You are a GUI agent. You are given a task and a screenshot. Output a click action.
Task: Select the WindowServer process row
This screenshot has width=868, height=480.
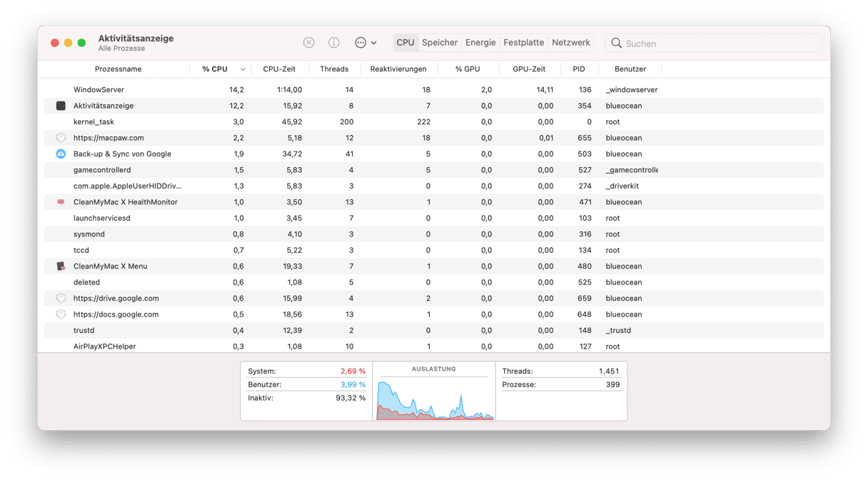434,90
